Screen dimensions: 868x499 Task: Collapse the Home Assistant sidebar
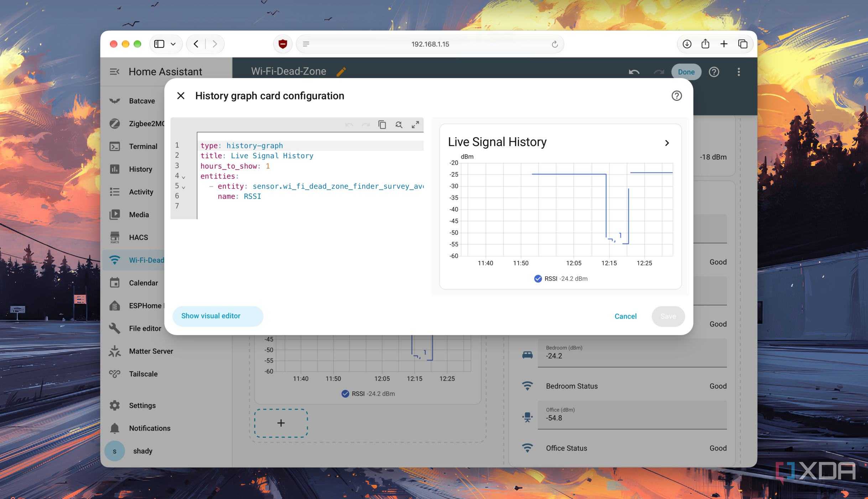114,72
